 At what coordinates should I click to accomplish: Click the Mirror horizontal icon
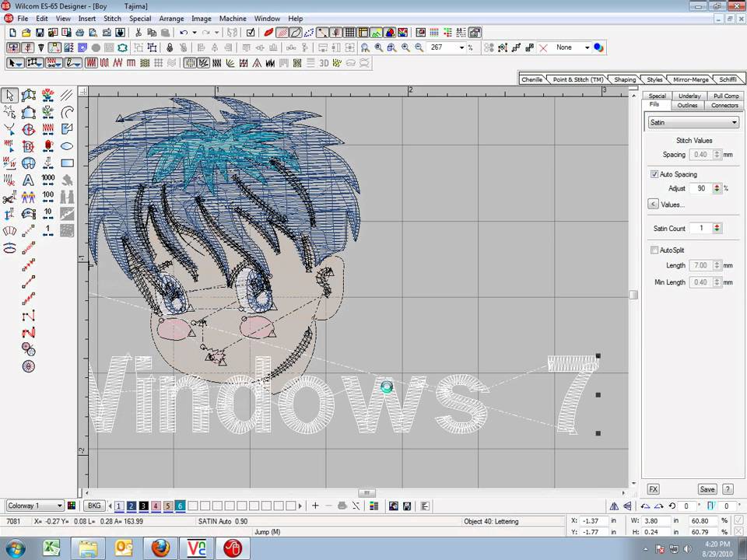[x=614, y=506]
